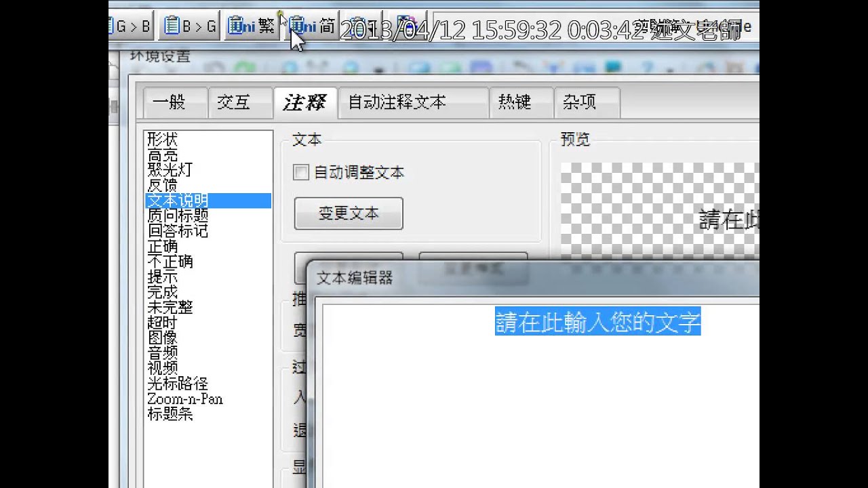Screen dimensions: 868x488
Task: Switch to the 杂项 tab
Action: [587, 102]
